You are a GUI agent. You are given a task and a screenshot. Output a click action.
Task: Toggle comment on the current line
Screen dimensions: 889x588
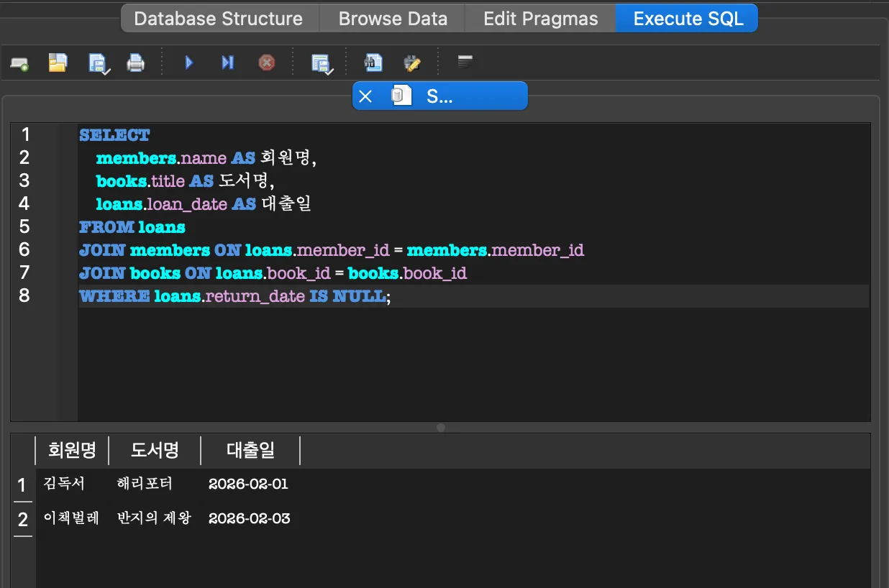point(465,63)
